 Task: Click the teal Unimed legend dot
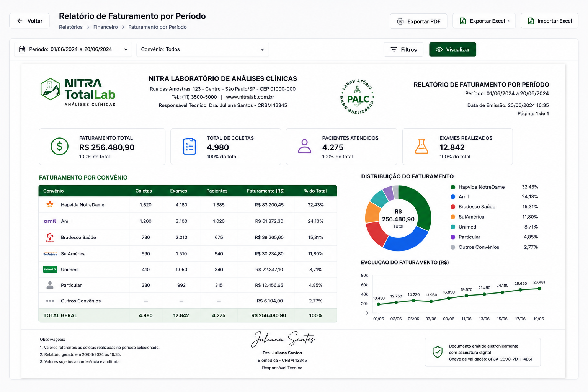click(x=453, y=227)
